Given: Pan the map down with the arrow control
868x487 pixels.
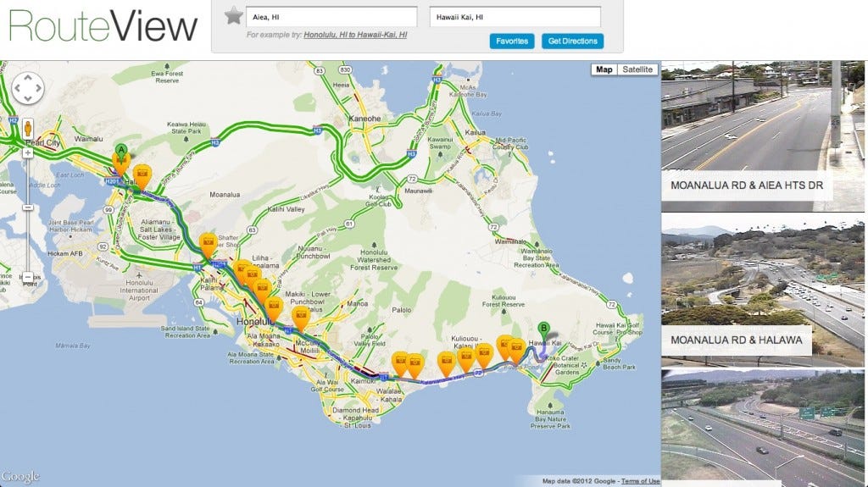Looking at the screenshot, I should click(28, 98).
